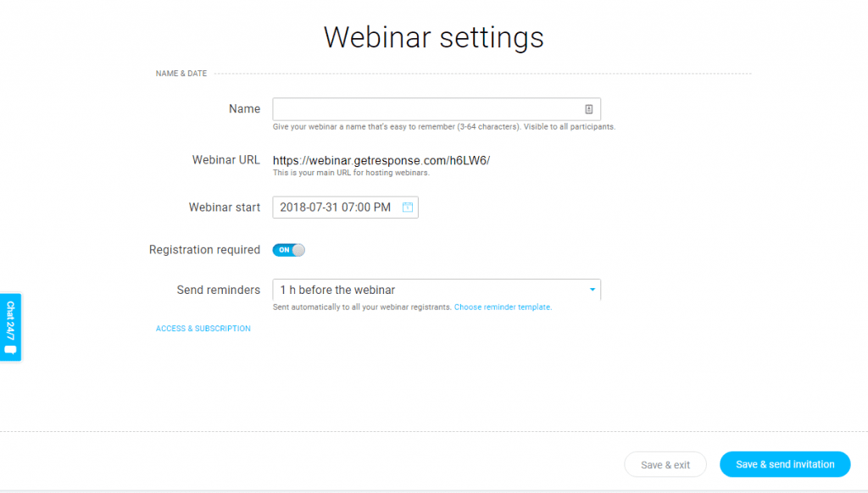868x493 pixels.
Task: Click the Webinar settings page heading
Action: click(x=434, y=37)
